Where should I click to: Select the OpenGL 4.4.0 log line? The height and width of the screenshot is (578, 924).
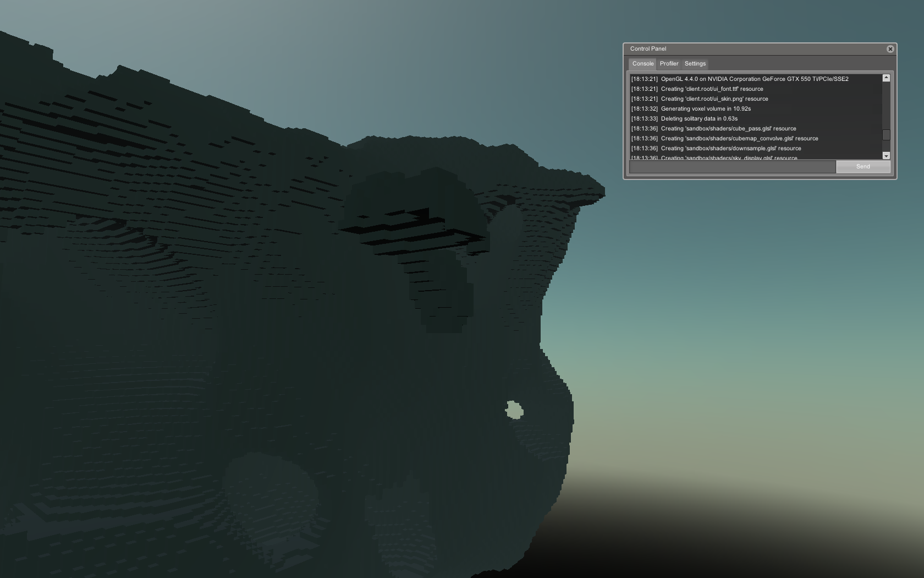[754, 79]
